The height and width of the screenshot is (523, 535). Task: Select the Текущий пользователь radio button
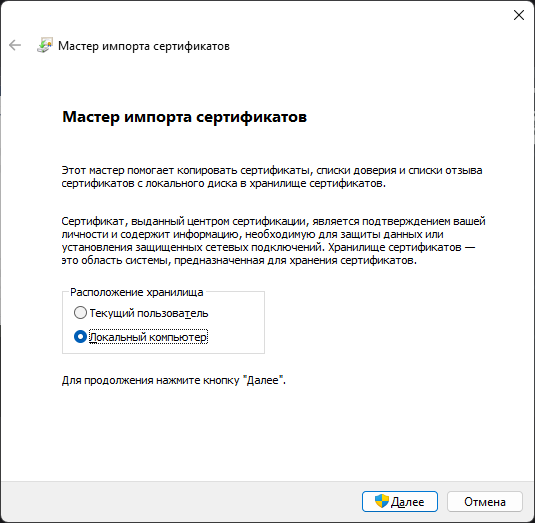80,313
